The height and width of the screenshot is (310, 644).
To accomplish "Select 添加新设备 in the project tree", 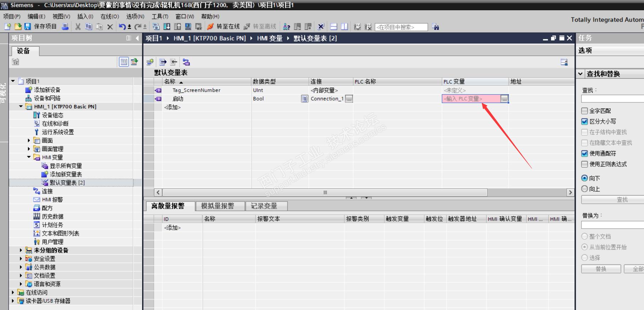I will tap(47, 90).
